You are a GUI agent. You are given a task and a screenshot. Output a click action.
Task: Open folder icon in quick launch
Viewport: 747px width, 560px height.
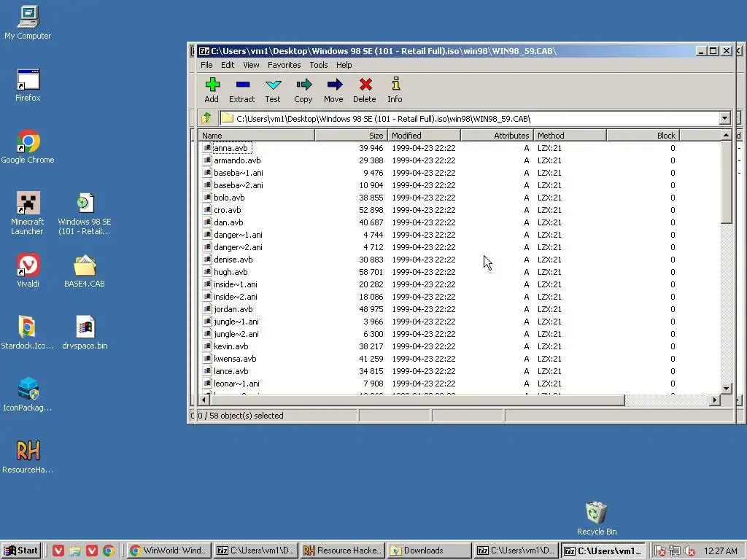pyautogui.click(x=75, y=551)
